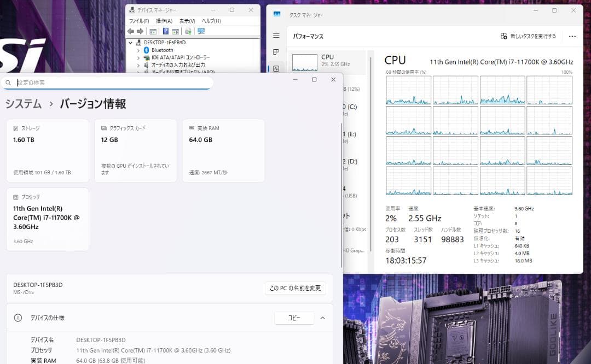Open Task Manager's hamburger navigation menu
This screenshot has width=591, height=364.
(x=275, y=37)
